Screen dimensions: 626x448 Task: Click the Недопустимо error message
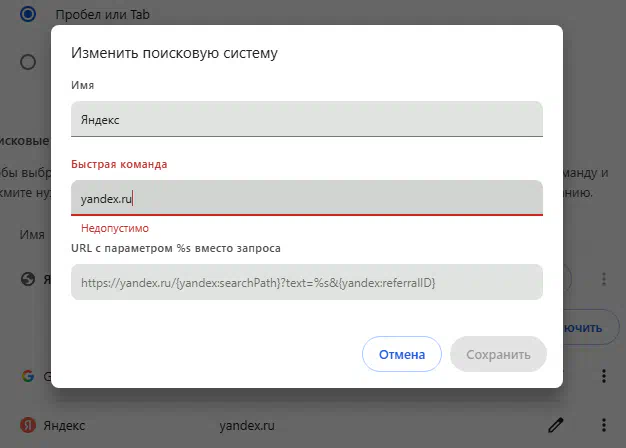(115, 228)
